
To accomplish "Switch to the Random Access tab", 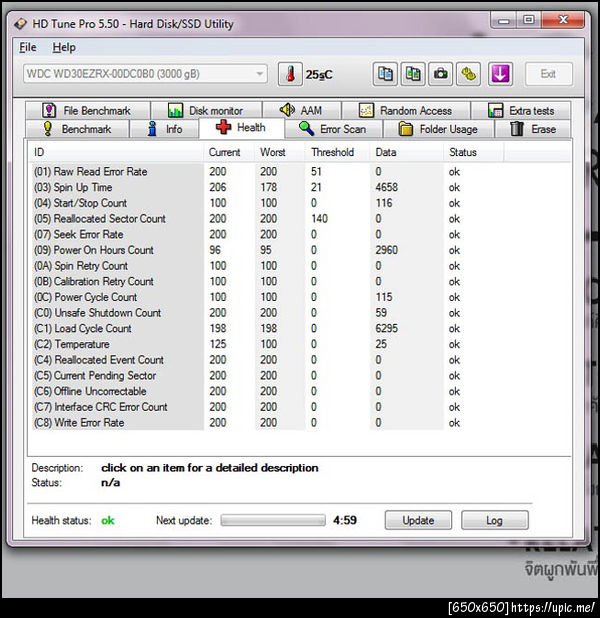I will click(406, 110).
